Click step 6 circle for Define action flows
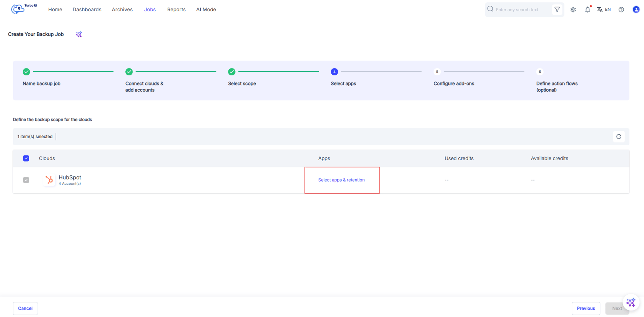 540,72
